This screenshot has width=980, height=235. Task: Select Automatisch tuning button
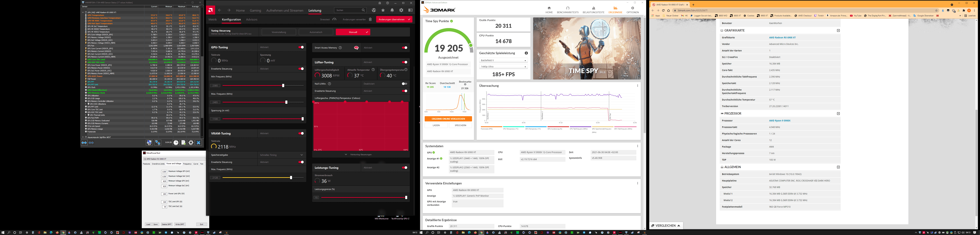tap(316, 32)
